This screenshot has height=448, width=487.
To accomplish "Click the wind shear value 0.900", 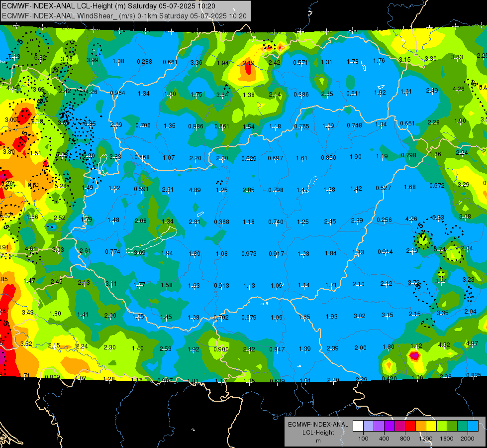I will tap(221, 349).
